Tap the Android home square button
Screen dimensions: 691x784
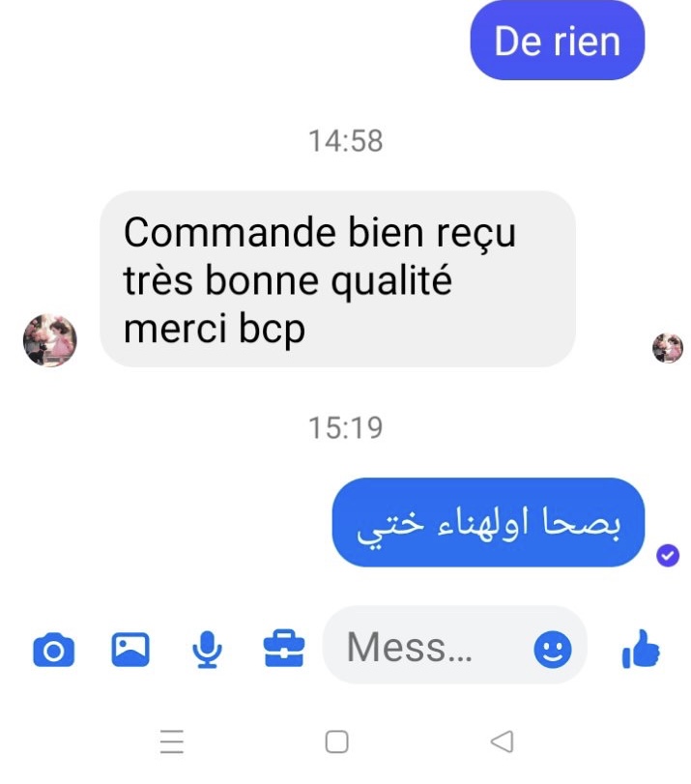click(337, 741)
